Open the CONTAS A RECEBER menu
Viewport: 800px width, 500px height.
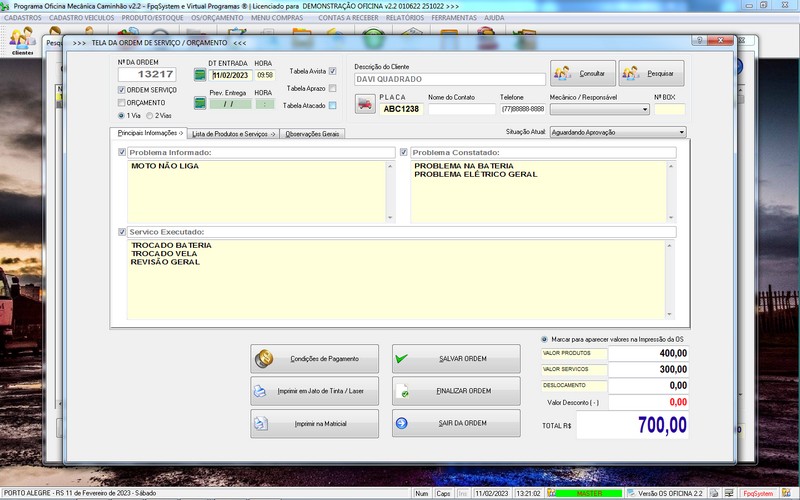(348, 18)
